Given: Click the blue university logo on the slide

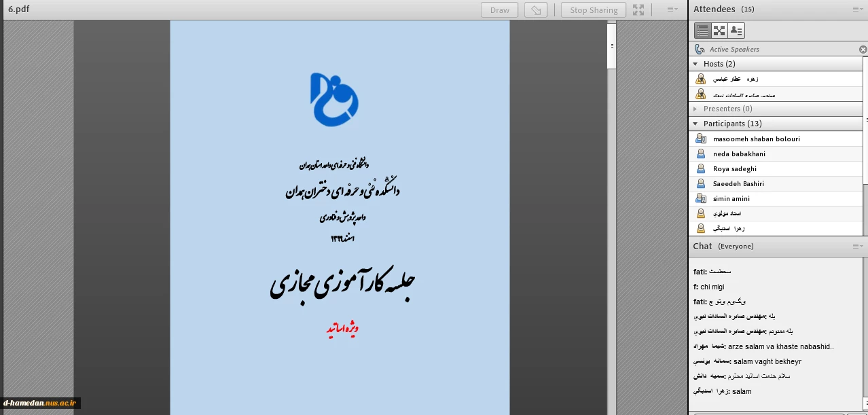Looking at the screenshot, I should 334,99.
